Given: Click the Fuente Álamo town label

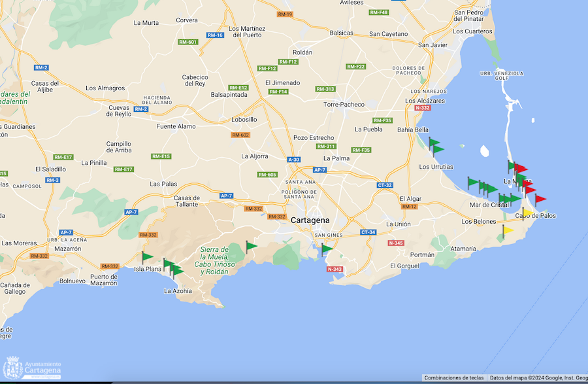Looking at the screenshot, I should pyautogui.click(x=176, y=126).
